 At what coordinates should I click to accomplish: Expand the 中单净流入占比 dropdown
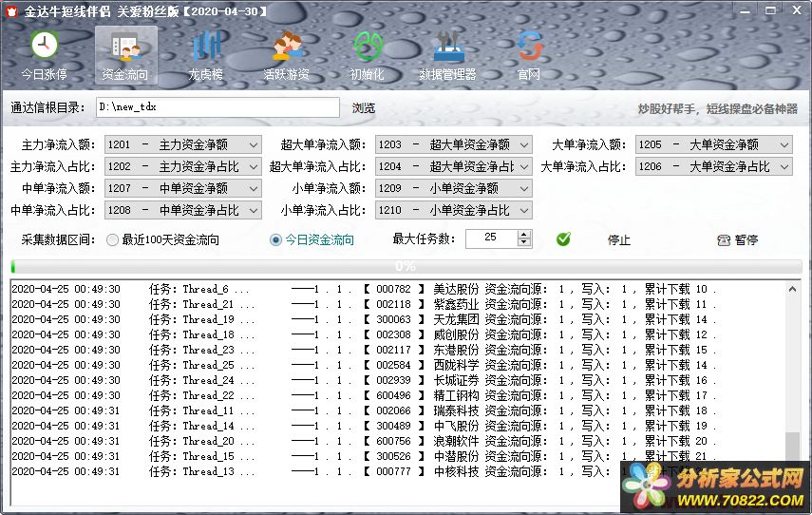(254, 210)
